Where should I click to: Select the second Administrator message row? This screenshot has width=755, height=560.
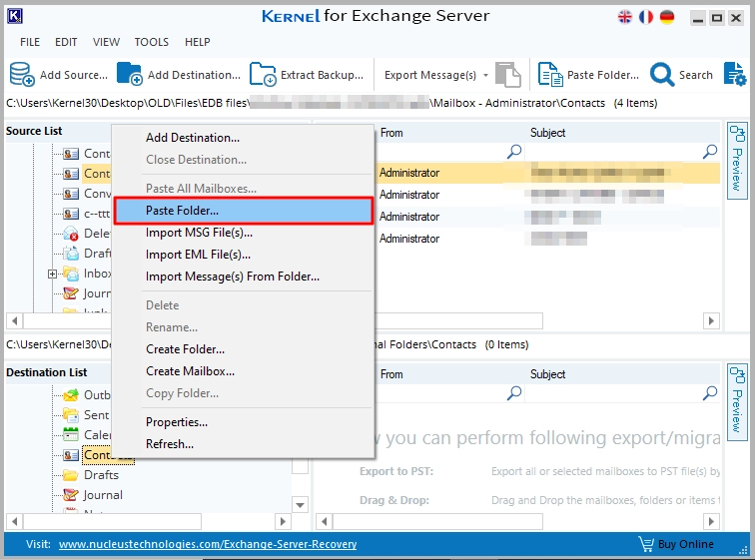click(546, 195)
